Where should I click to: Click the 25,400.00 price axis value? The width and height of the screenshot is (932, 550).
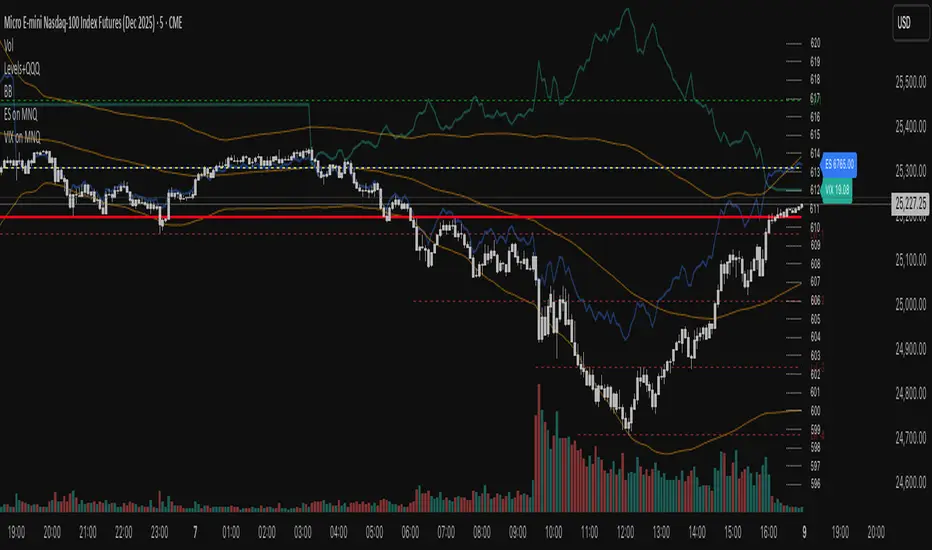coord(911,127)
